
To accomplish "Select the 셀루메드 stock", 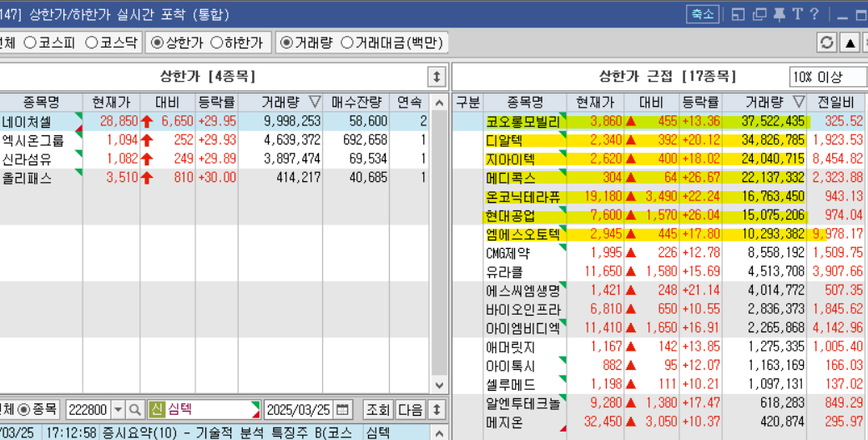I will [x=511, y=385].
